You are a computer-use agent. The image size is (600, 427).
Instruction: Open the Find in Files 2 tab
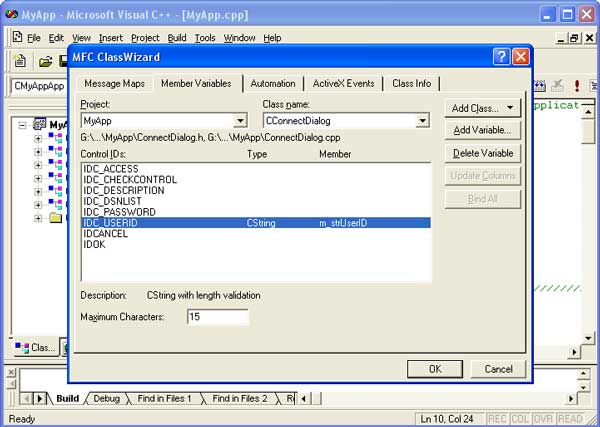click(240, 399)
